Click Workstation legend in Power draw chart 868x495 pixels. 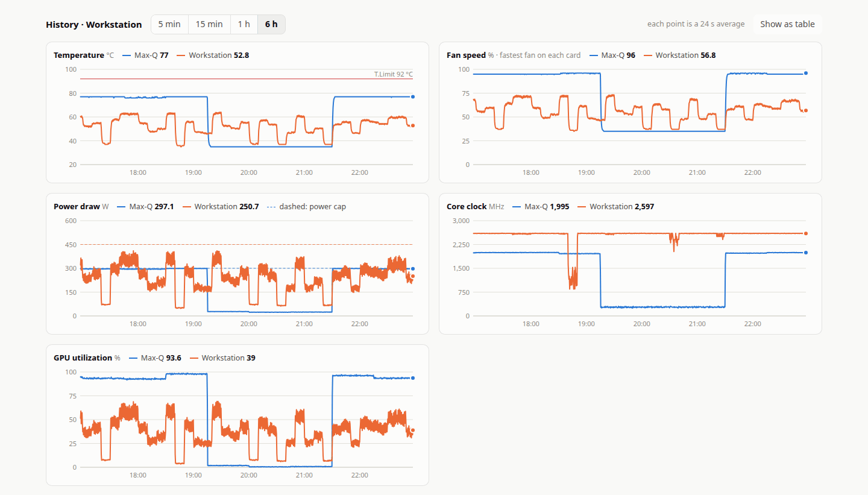click(221, 206)
